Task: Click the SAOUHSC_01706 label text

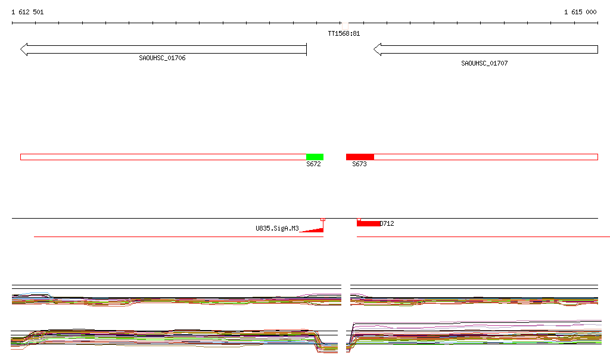Action: pos(162,58)
